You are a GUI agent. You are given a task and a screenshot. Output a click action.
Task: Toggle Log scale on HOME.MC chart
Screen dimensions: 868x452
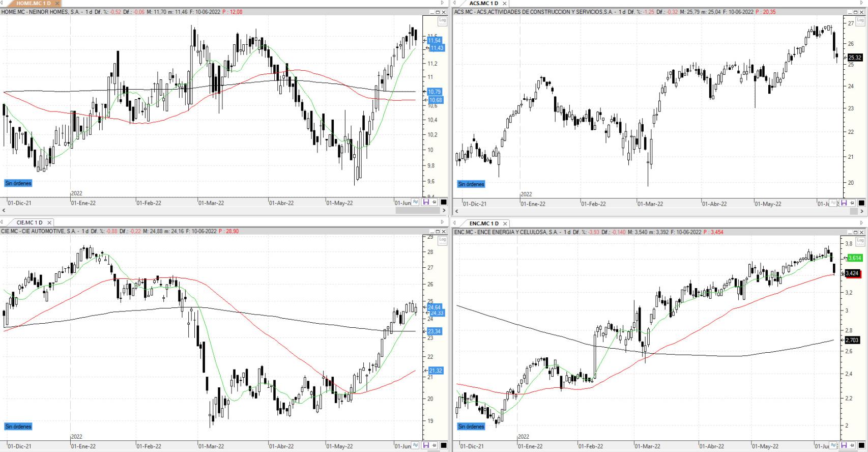coord(442,21)
